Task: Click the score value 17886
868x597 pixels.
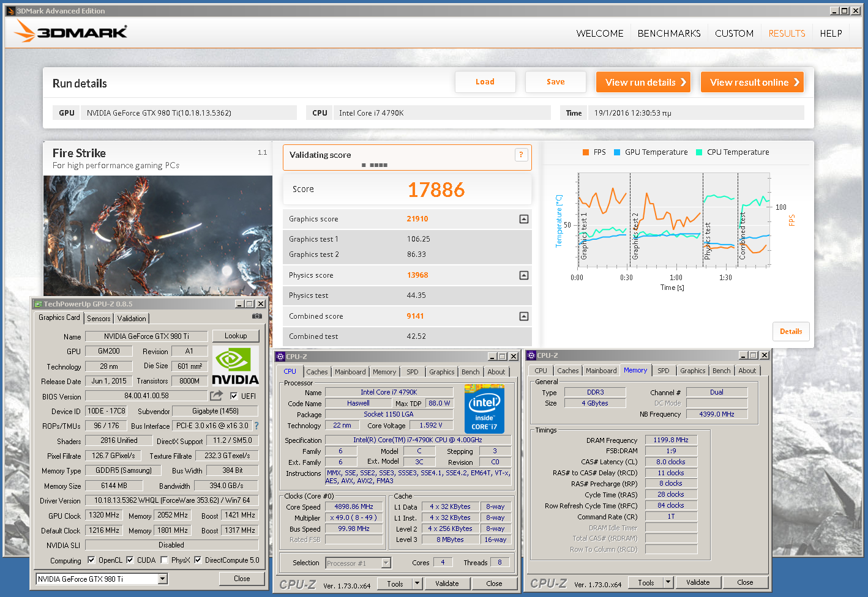Action: [x=436, y=190]
